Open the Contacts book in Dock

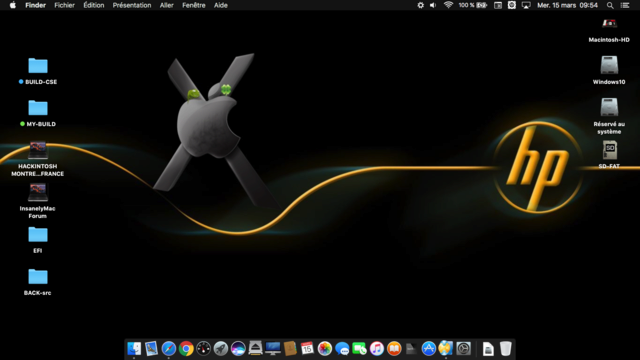point(290,349)
